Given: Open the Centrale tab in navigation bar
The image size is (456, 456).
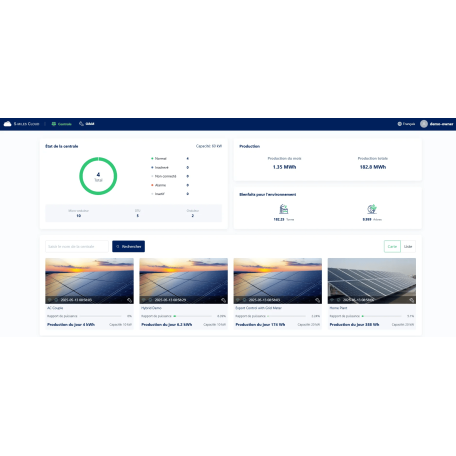Looking at the screenshot, I should 62,124.
